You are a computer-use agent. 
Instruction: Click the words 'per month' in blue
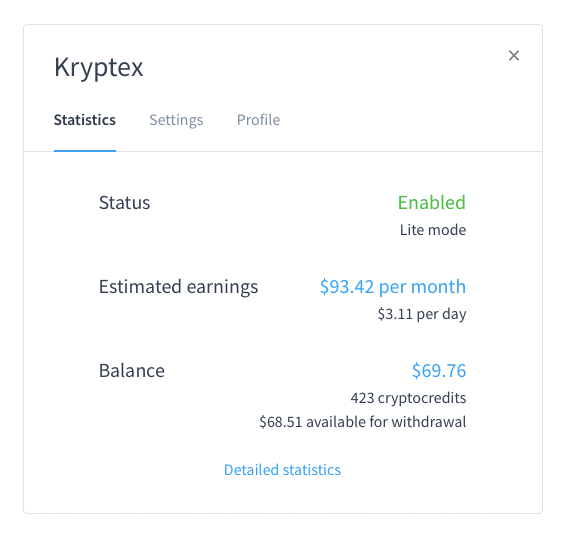(422, 287)
